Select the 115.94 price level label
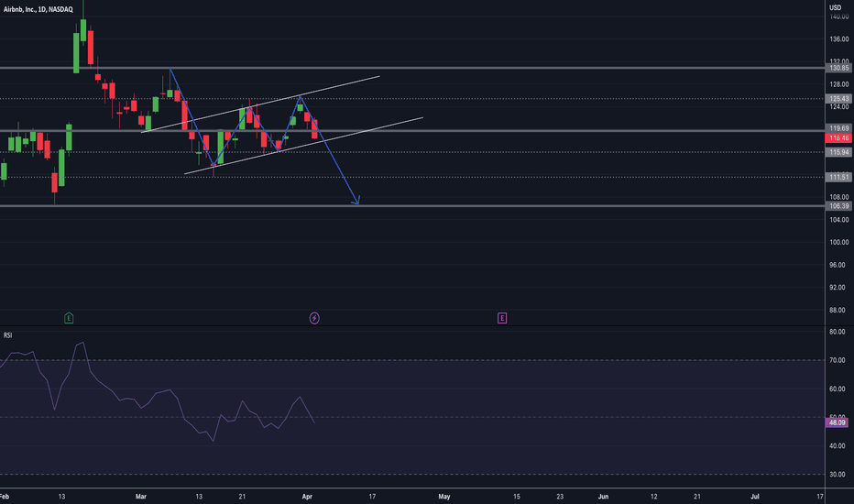This screenshot has height=504, width=854. (838, 152)
